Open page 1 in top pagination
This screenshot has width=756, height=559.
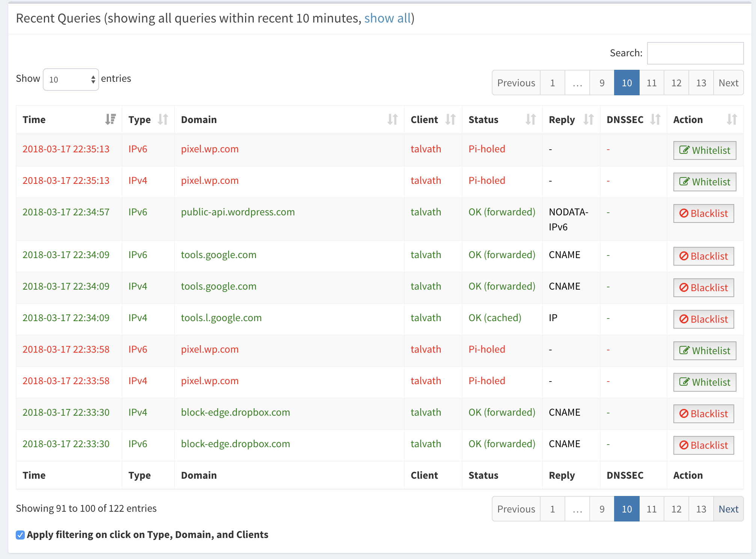click(x=553, y=83)
